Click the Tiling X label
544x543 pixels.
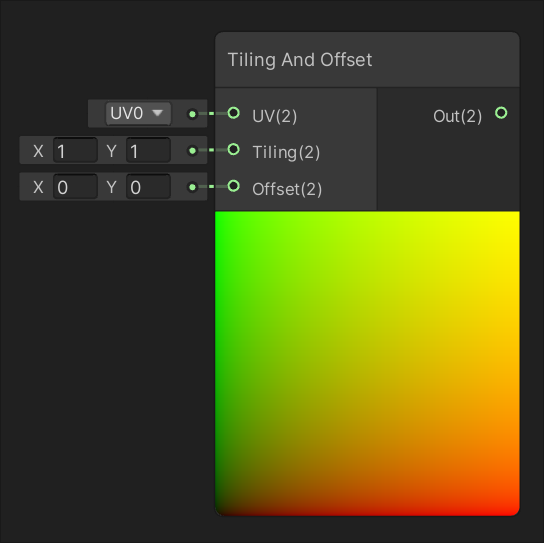click(x=38, y=151)
